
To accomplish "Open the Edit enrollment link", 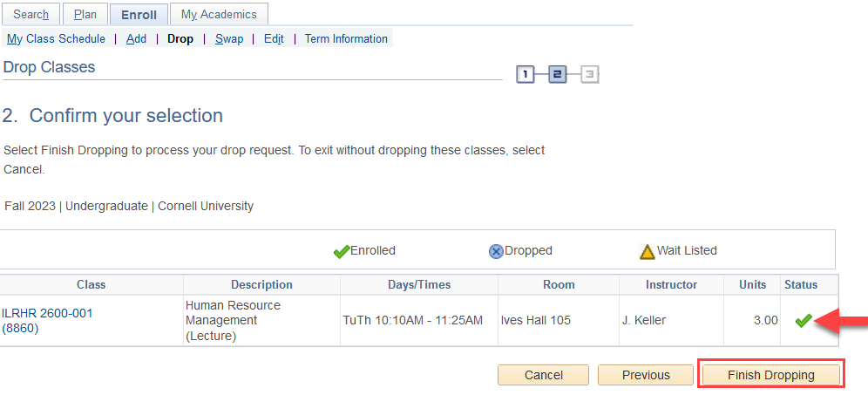I will [x=274, y=38].
